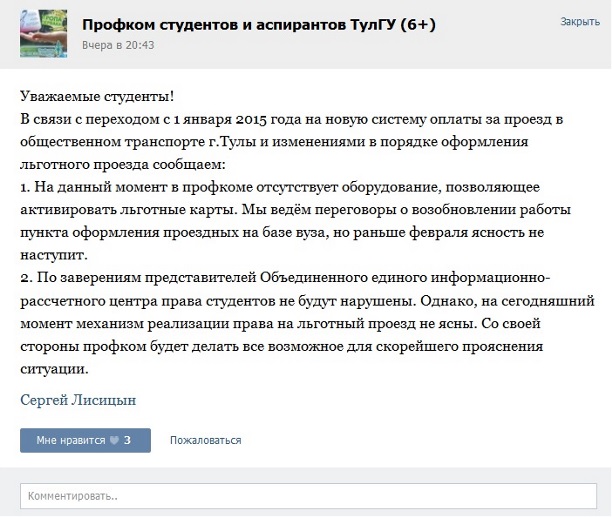612x517 pixels.
Task: Report the post via Пожаловаться
Action: point(205,440)
